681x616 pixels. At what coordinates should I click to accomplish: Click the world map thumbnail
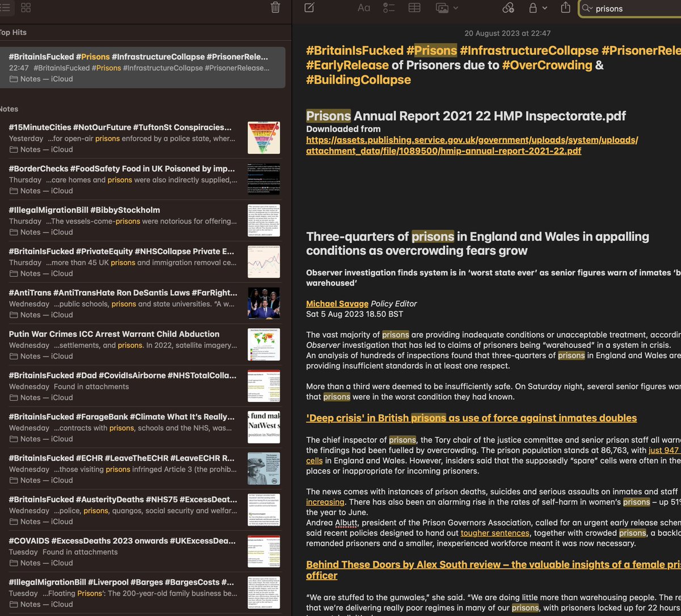click(x=264, y=345)
